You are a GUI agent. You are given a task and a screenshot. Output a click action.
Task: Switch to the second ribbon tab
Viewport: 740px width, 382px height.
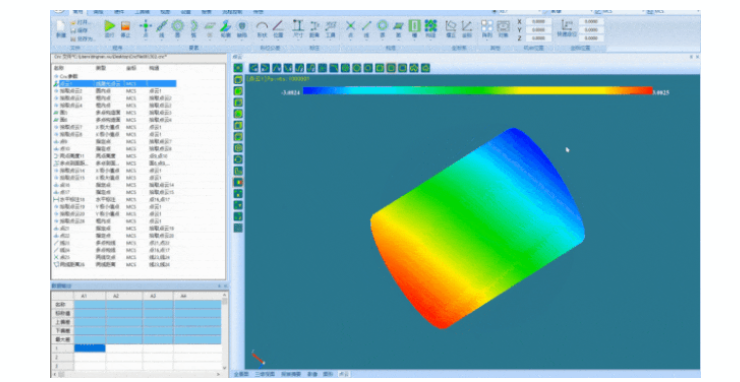[98, 11]
